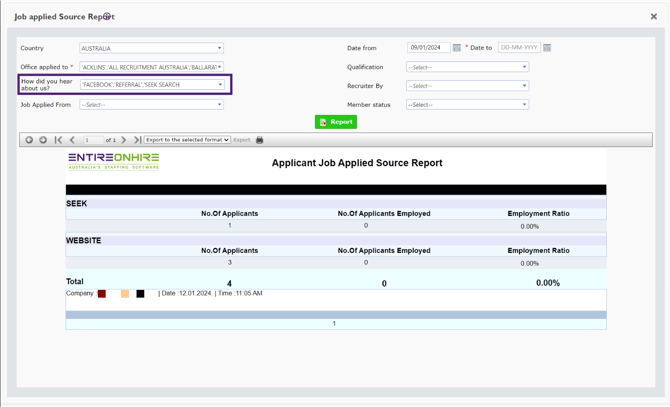Click the report viewer forward navigation icon
This screenshot has width=670, height=407.
(43, 140)
